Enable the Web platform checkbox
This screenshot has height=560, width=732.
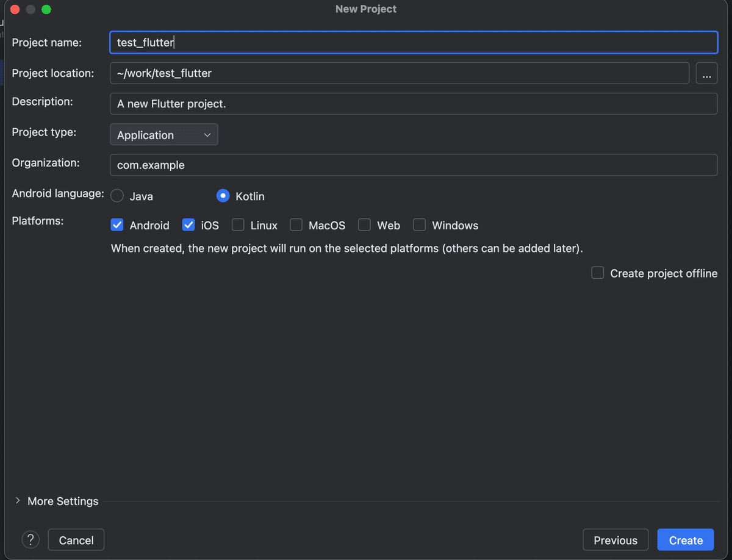tap(364, 225)
